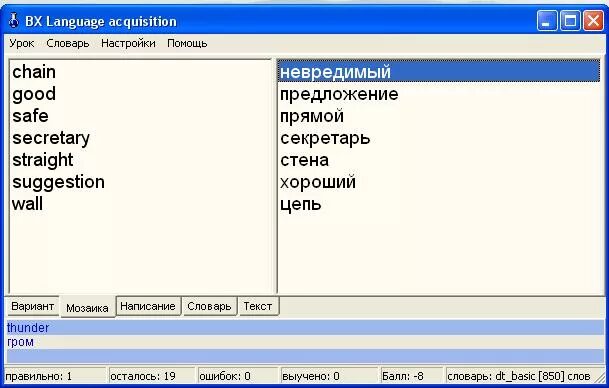Select the word wall in left list
This screenshot has width=609, height=388.
click(x=27, y=204)
